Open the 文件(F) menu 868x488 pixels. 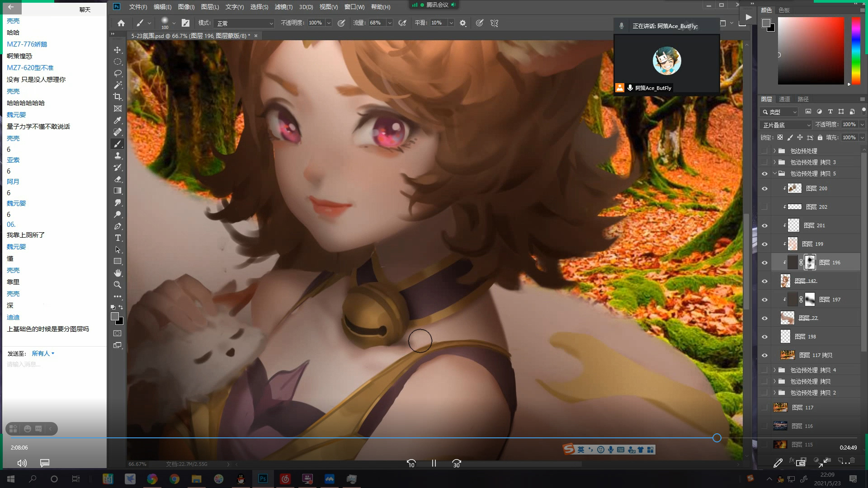[x=138, y=7]
